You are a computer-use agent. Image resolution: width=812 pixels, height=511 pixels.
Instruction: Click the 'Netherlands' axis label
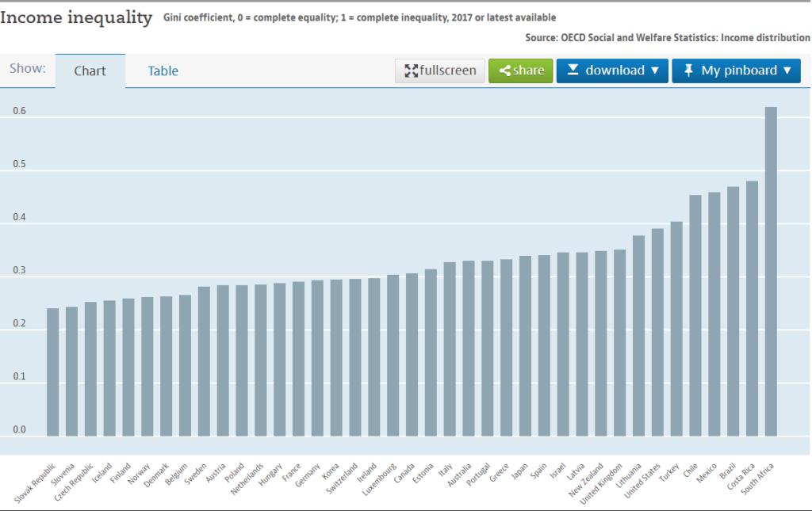coord(247,479)
